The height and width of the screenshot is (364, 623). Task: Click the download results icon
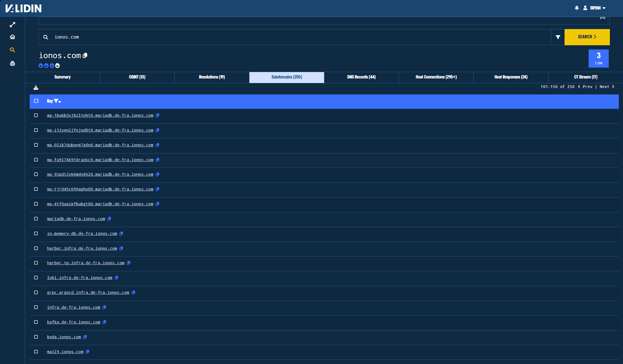tap(36, 87)
